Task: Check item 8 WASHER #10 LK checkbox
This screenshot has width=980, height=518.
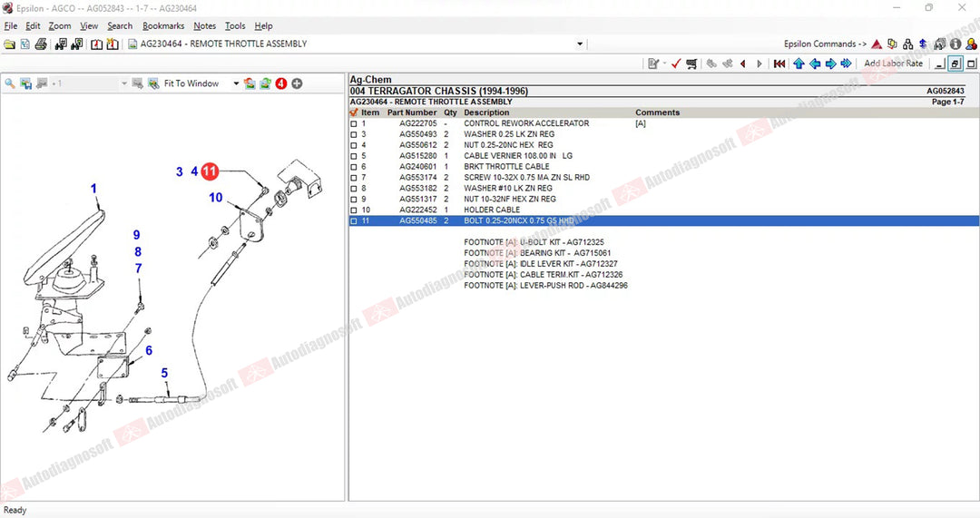Action: (x=354, y=189)
